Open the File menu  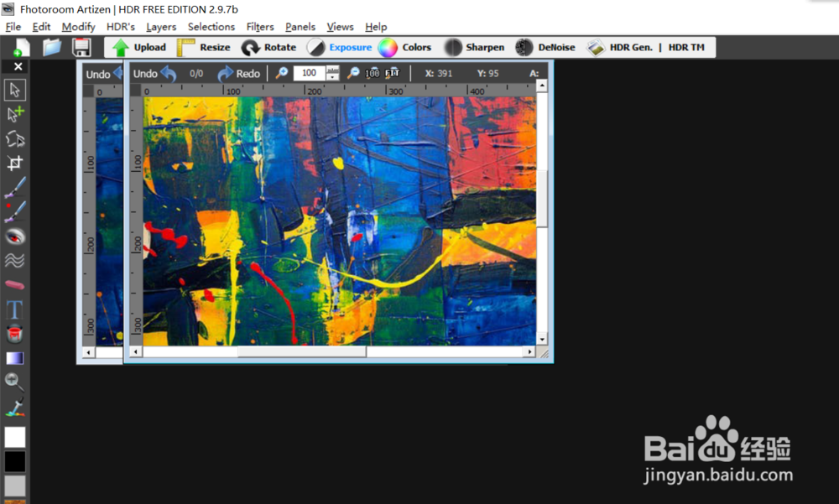pos(13,27)
